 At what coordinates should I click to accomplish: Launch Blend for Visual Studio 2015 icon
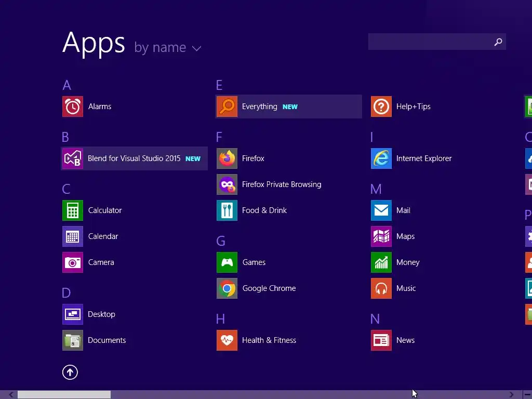coord(73,158)
